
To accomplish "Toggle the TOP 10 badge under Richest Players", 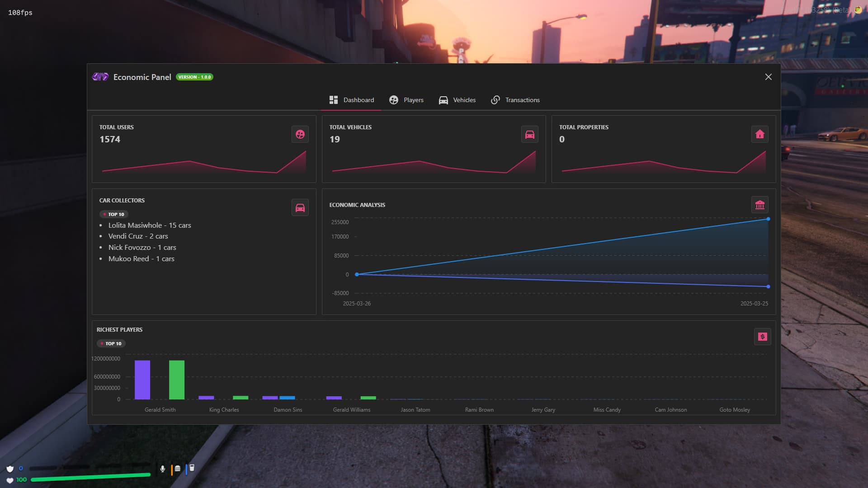I will (x=111, y=343).
